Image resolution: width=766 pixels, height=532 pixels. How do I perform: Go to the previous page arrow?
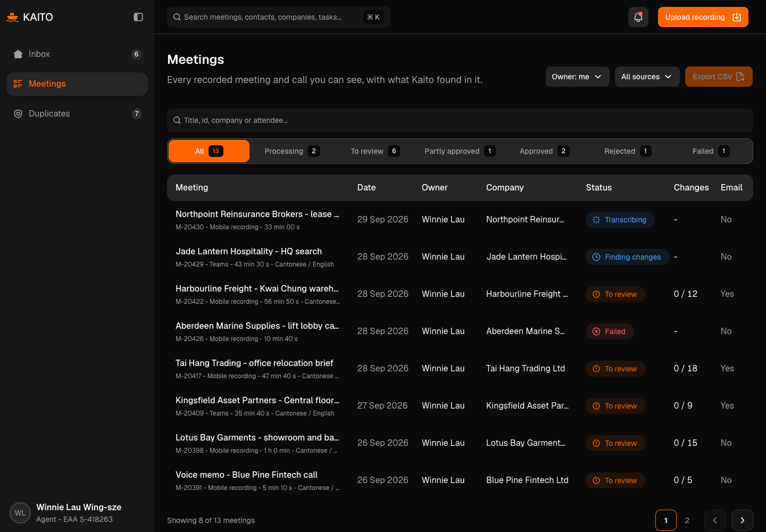(715, 520)
